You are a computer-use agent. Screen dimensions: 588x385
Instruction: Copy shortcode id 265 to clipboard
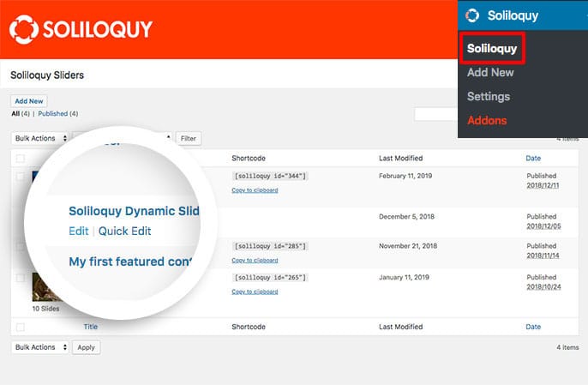pos(255,292)
